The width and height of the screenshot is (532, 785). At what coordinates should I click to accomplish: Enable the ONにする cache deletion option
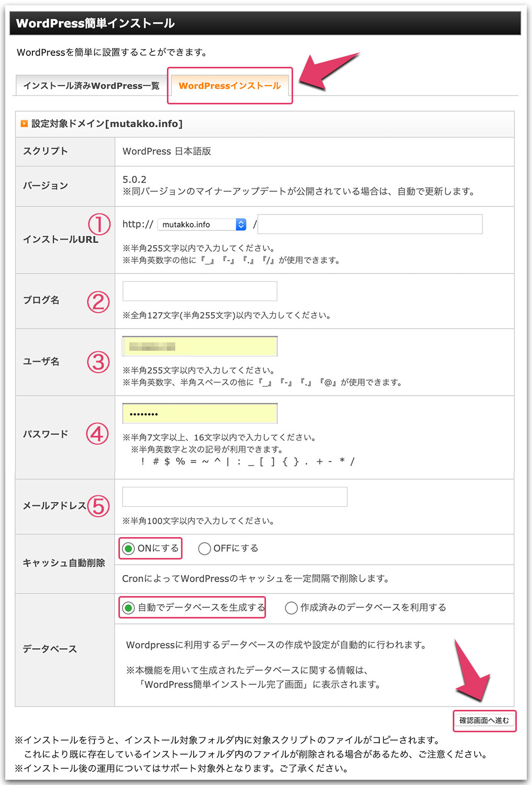pyautogui.click(x=128, y=549)
